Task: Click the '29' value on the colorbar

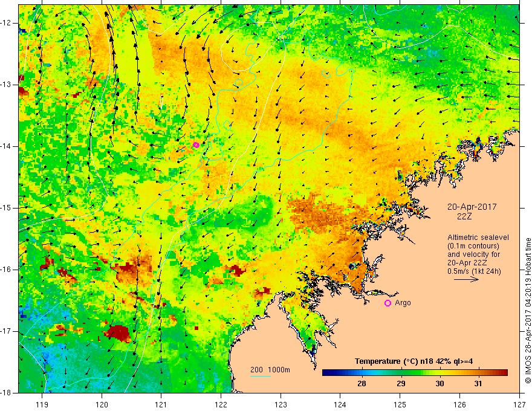Action: point(401,384)
